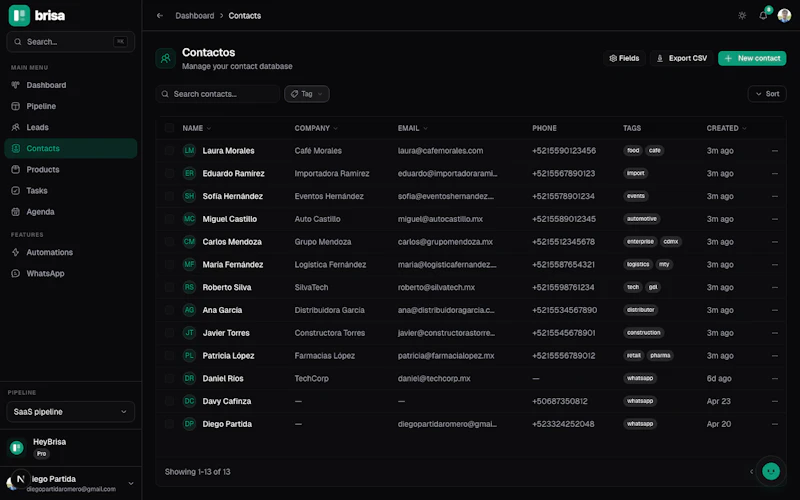The image size is (800, 500).
Task: Open WhatsApp in the sidebar
Action: 70,273
